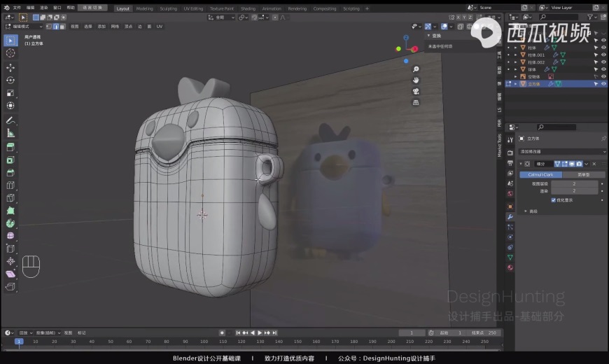The image size is (609, 364).
Task: Toggle the 优化显示 checkbox
Action: (x=554, y=200)
